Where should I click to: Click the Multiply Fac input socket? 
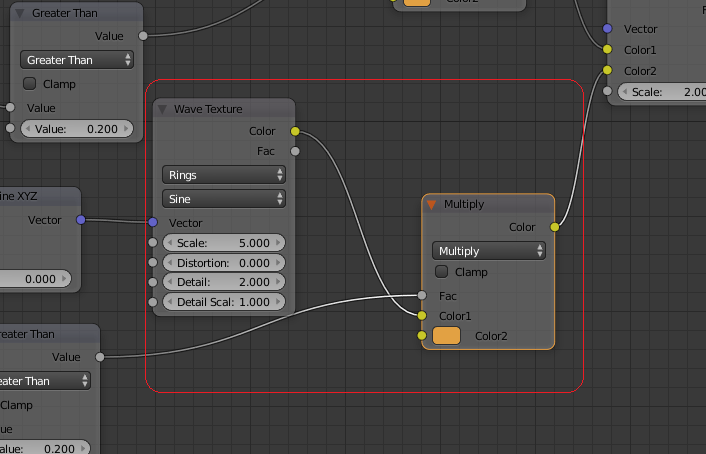point(422,295)
